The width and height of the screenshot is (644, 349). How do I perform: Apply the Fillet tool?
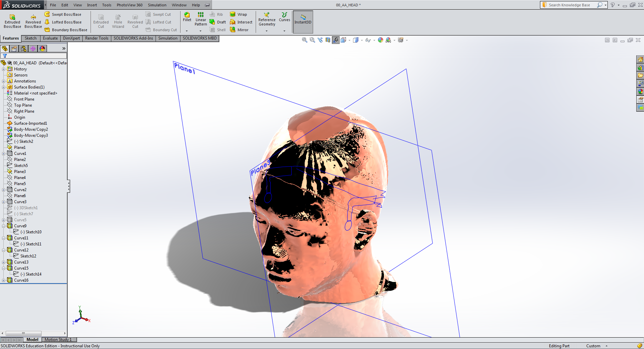click(x=187, y=17)
